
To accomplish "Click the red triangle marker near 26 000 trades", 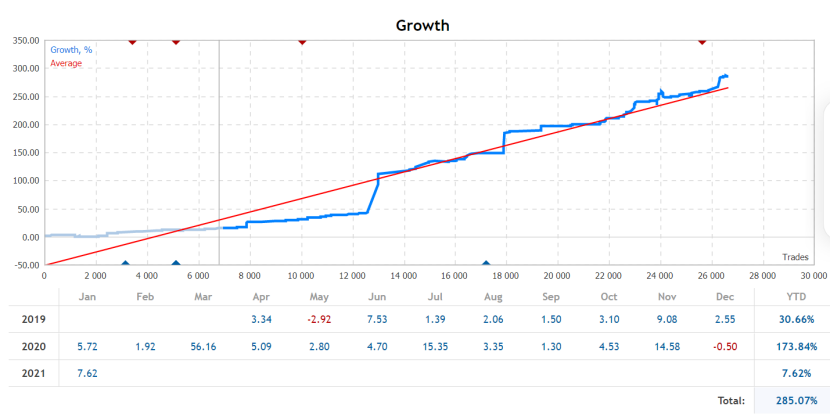I will [702, 42].
